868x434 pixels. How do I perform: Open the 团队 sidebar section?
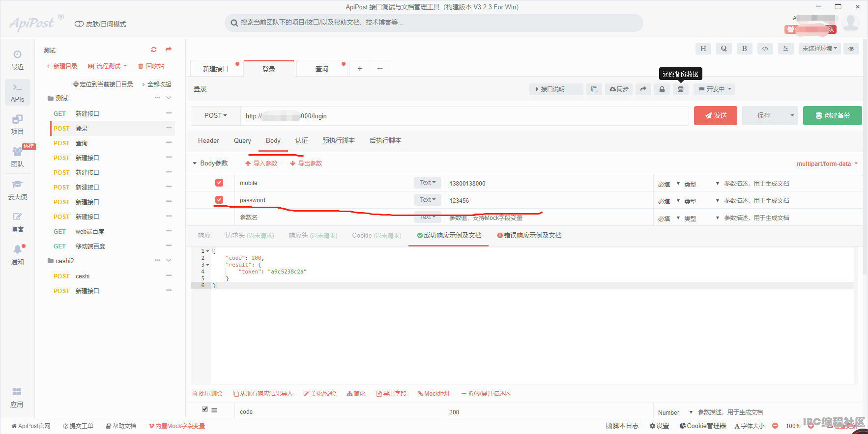(x=17, y=157)
